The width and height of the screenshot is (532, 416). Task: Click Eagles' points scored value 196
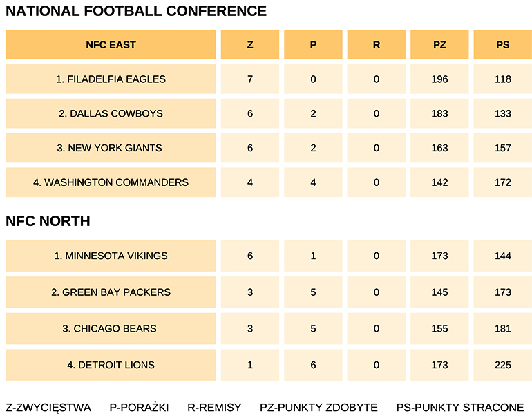pos(439,79)
